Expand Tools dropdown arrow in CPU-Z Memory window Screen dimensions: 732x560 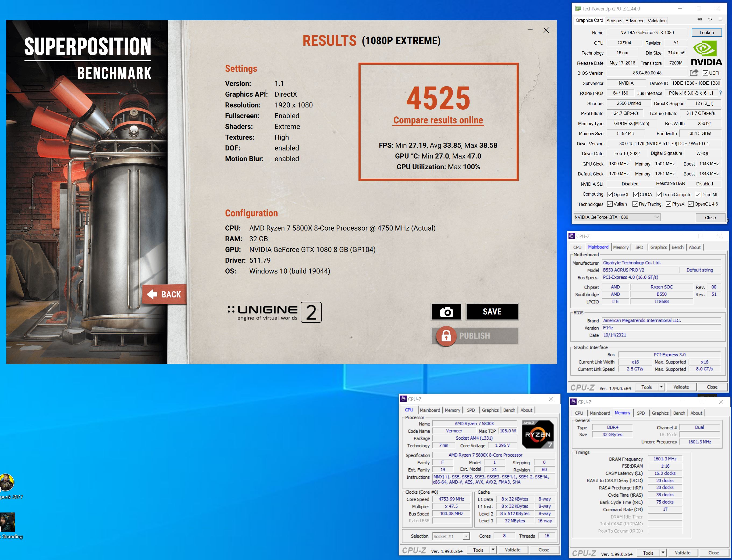click(663, 553)
